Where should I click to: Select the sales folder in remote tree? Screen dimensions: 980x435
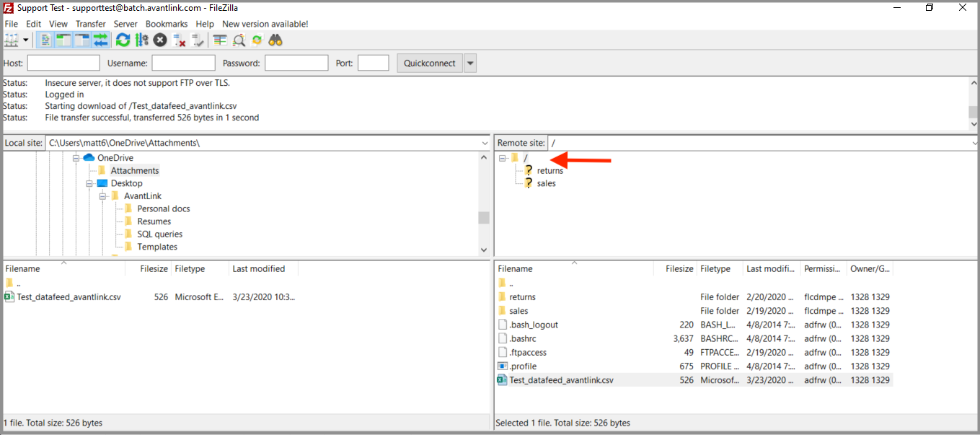[x=547, y=183]
